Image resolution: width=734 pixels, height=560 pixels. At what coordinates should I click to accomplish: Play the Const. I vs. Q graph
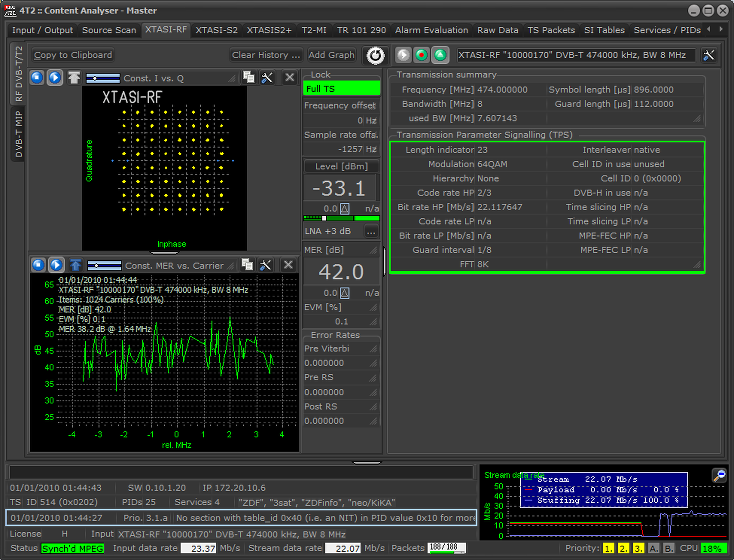(x=55, y=77)
